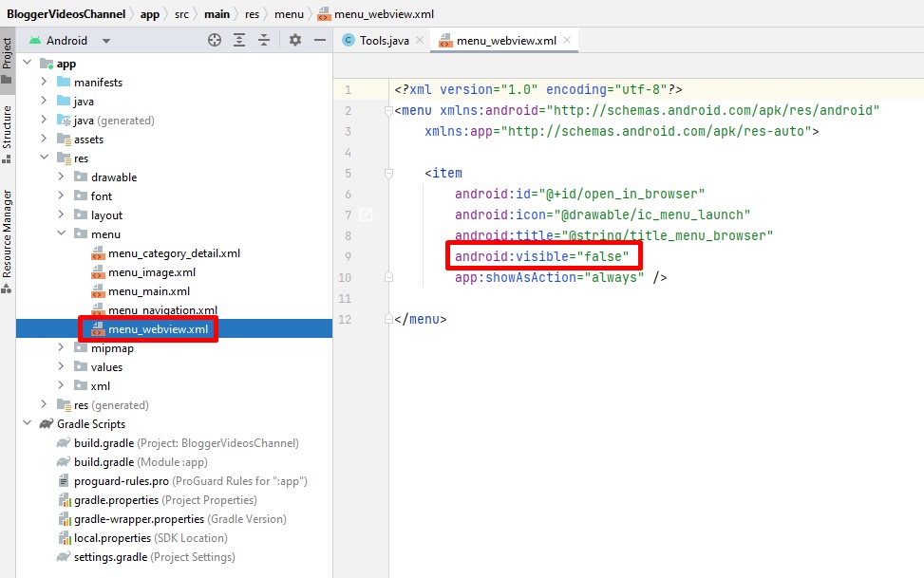
Task: Click the manifests folder icon
Action: pyautogui.click(x=64, y=82)
